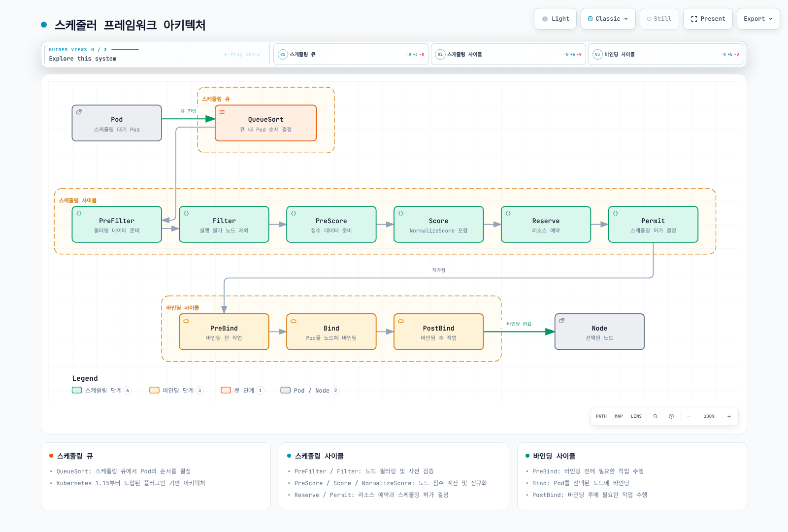Select the Pod node in the diagram
The image size is (788, 532).
[117, 123]
